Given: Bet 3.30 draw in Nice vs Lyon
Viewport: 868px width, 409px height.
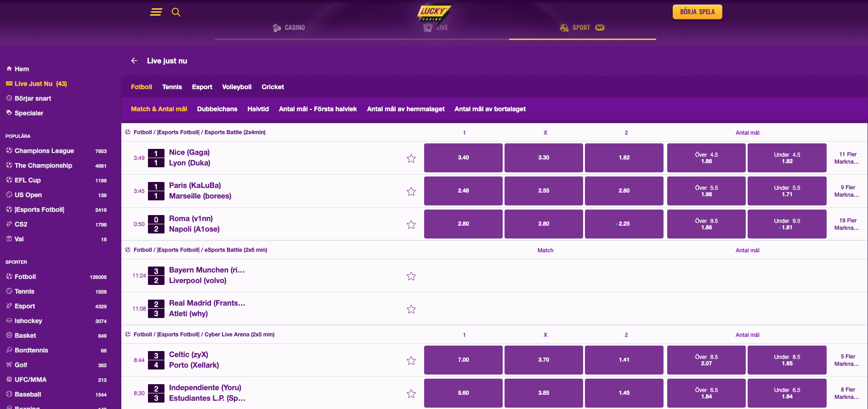Looking at the screenshot, I should (544, 158).
